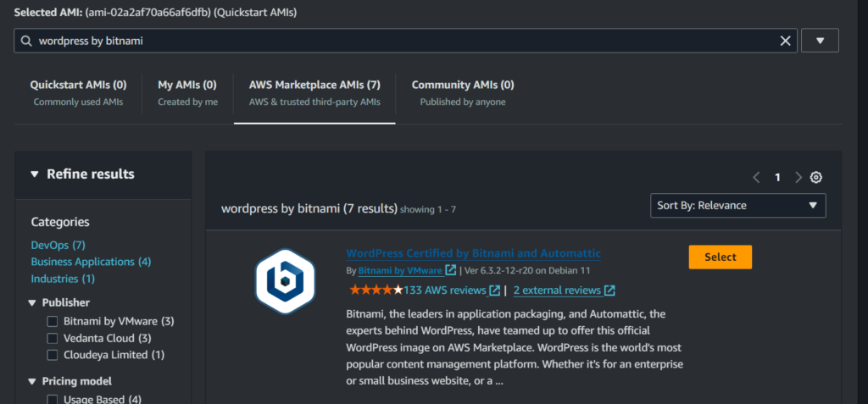Open the dropdown arrow beside the search bar
The image size is (868, 404).
(820, 41)
